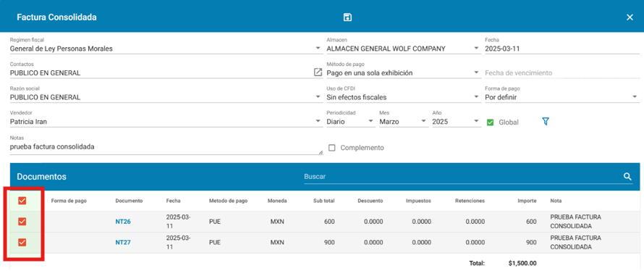Open the contact details external link icon
The width and height of the screenshot is (644, 271).
coord(318,72)
